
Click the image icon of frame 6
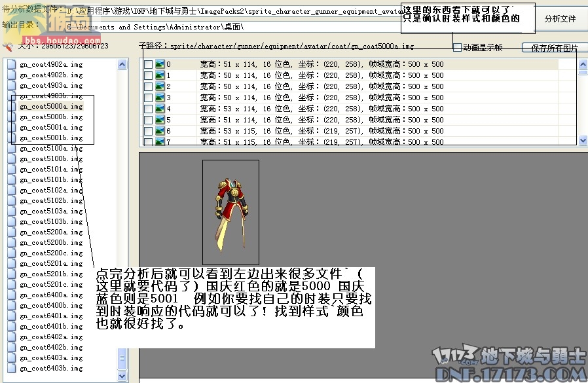[160, 131]
